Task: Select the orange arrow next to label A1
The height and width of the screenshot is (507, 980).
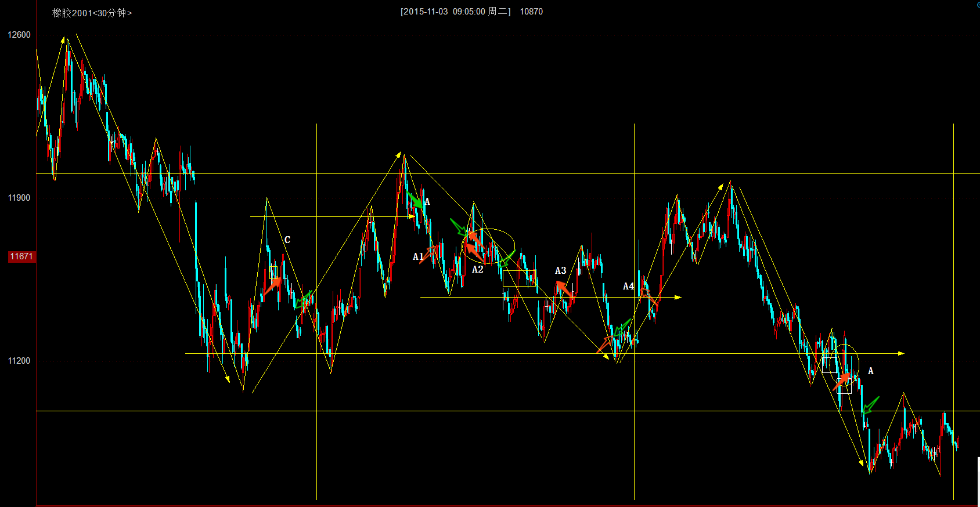Action: coord(428,253)
